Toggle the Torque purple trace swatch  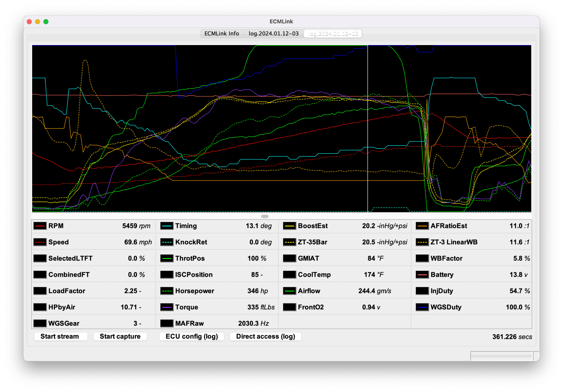167,307
